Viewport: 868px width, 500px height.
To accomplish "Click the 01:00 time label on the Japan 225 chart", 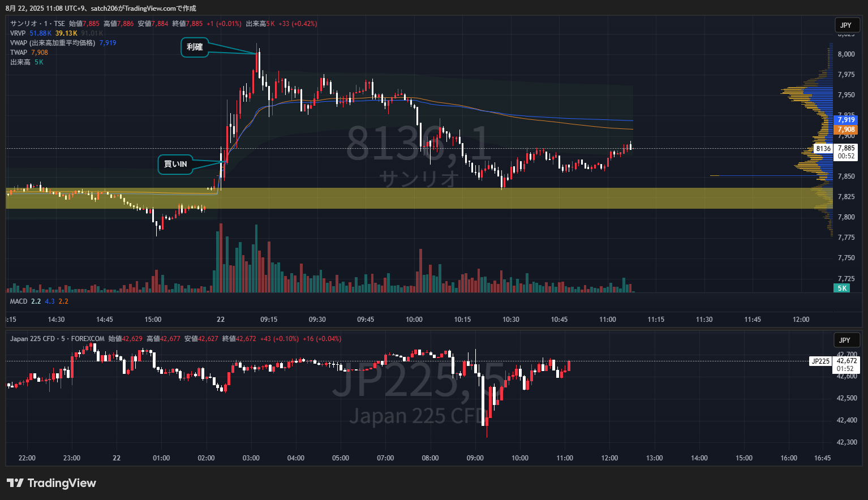I will click(161, 458).
